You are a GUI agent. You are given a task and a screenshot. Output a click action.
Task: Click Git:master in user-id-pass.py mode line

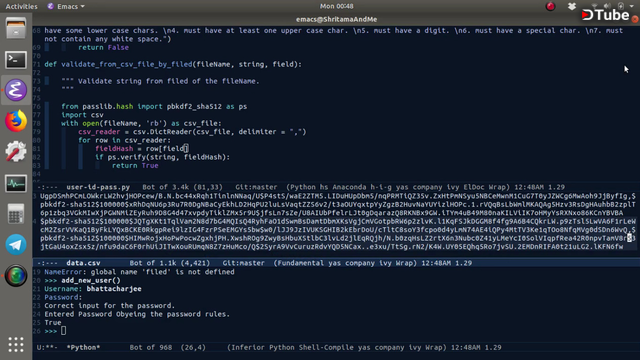pos(256,187)
